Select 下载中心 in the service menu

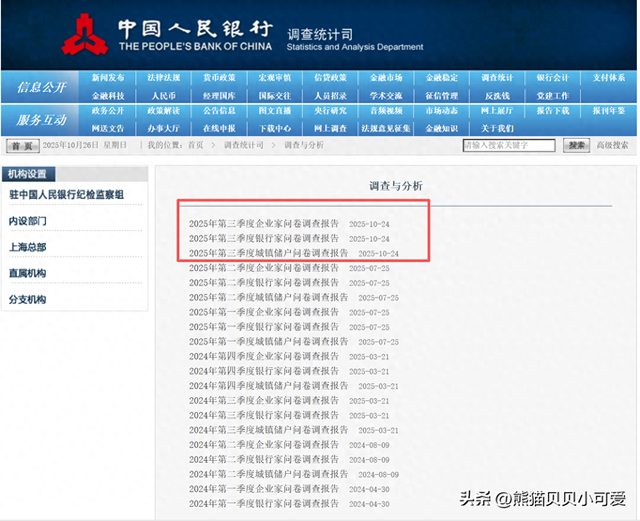(275, 129)
